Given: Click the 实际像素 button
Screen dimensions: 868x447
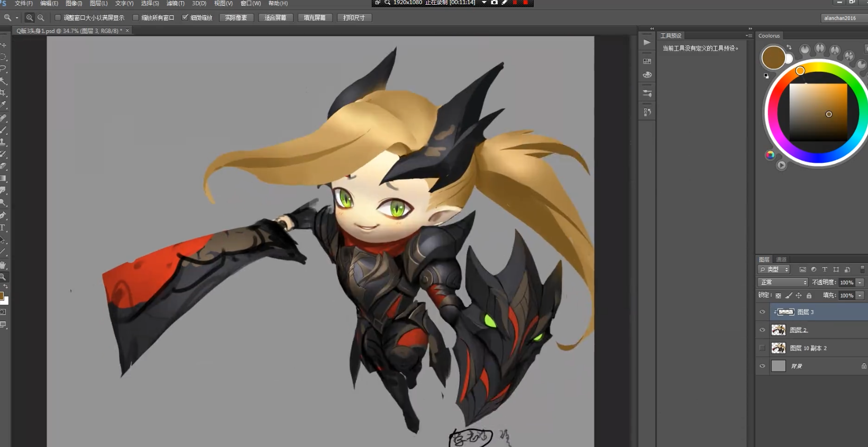Looking at the screenshot, I should (x=236, y=17).
